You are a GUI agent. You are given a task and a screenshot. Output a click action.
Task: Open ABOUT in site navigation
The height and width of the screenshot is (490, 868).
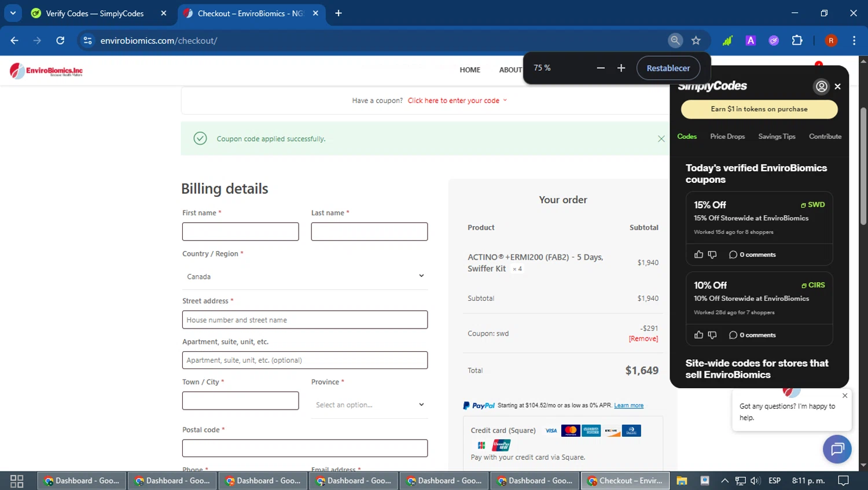click(510, 70)
